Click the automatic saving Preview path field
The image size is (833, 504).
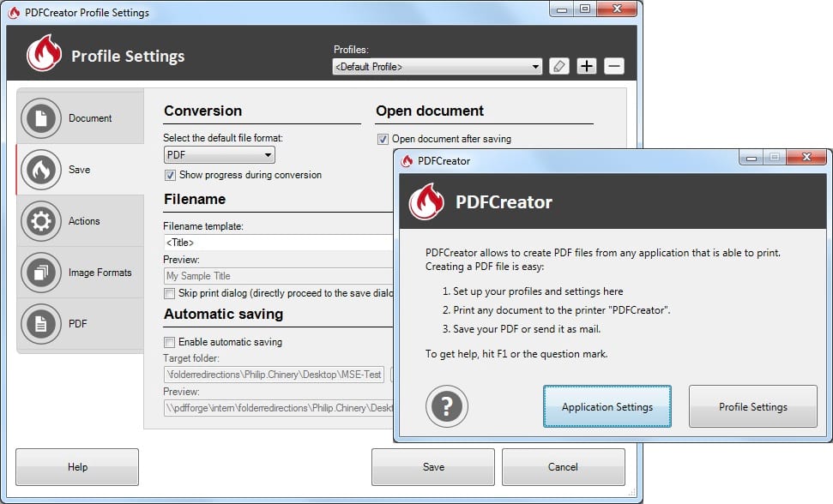pos(278,408)
